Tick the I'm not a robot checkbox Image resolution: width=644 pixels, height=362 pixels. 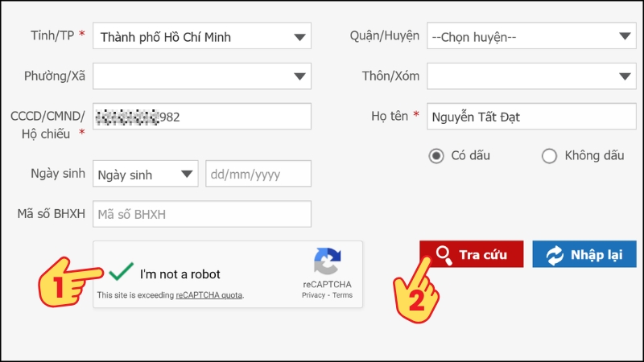pos(122,273)
